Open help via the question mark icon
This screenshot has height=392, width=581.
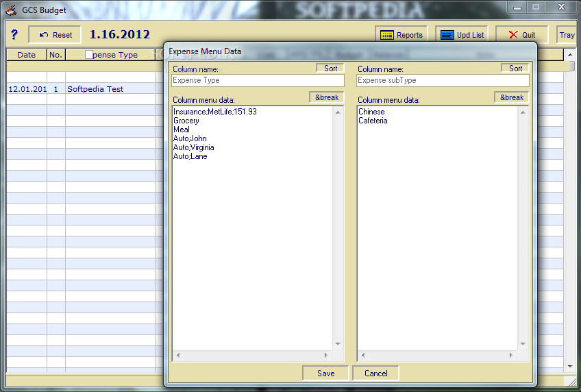[x=14, y=34]
